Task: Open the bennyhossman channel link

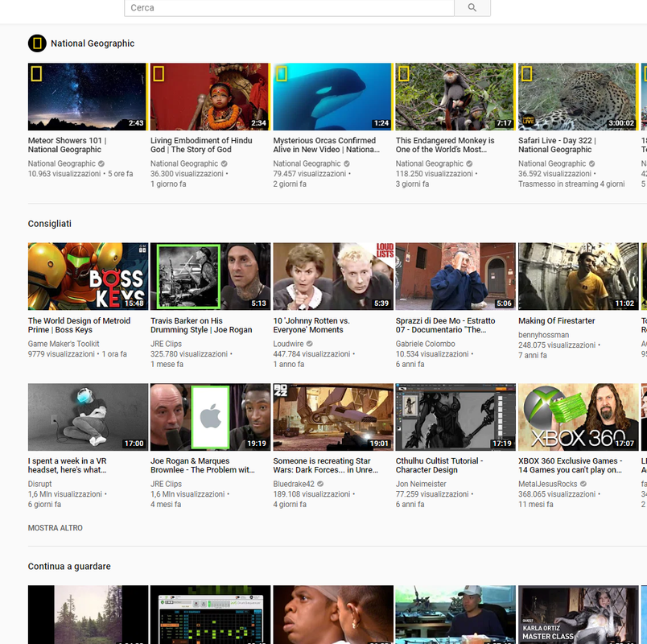Action: (543, 335)
